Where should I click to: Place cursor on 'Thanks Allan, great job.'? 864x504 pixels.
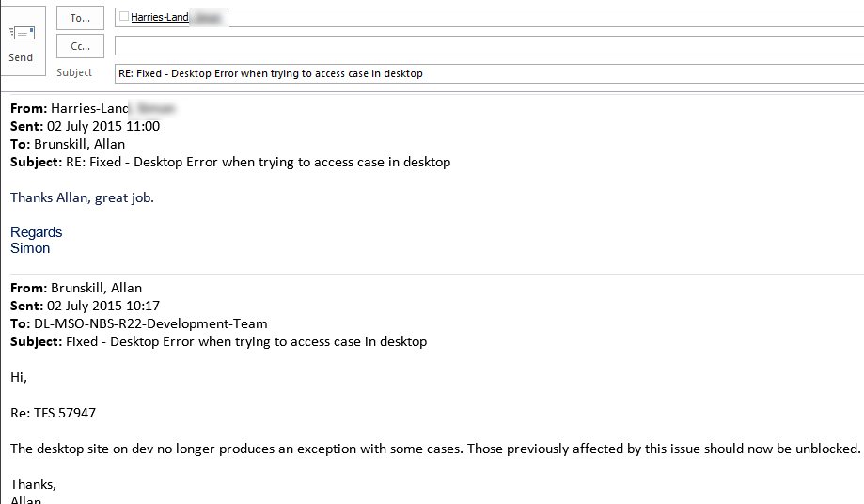82,197
